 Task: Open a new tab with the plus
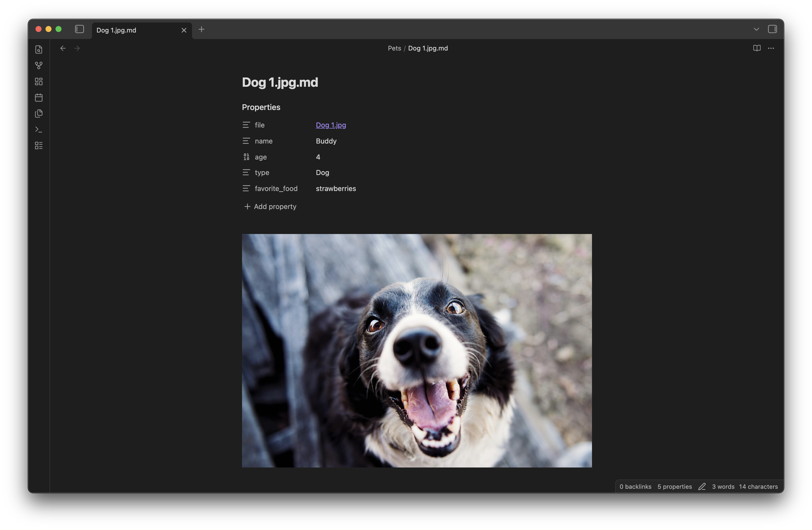201,29
